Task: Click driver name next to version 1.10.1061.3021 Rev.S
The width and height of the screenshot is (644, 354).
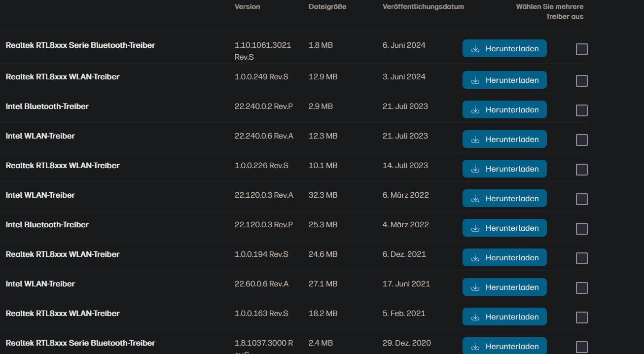Action: (x=80, y=45)
